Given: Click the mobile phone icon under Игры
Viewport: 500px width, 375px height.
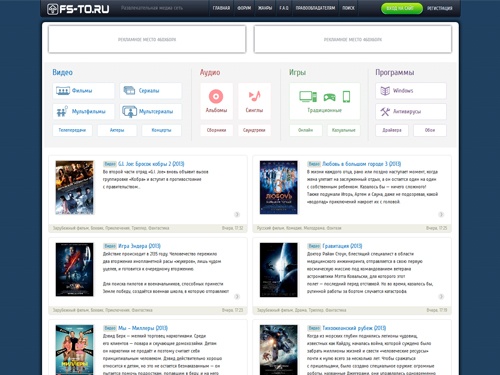Looking at the screenshot, I should pyautogui.click(x=347, y=97).
